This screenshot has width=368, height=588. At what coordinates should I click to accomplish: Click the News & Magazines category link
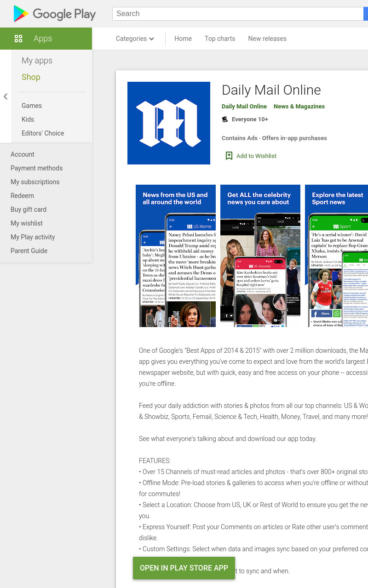point(299,106)
